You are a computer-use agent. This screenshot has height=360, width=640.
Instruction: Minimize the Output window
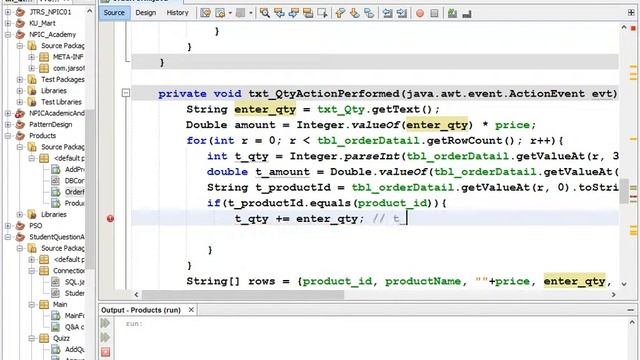631,310
